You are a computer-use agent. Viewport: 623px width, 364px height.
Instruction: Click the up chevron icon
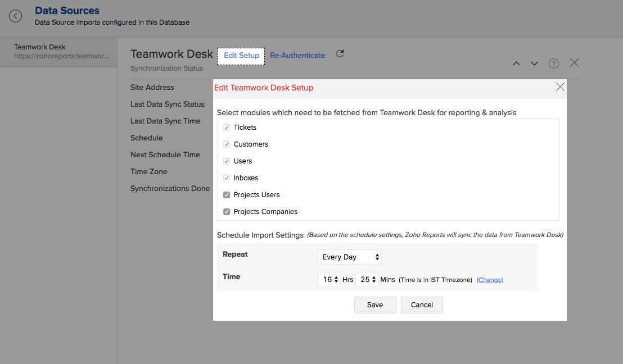coord(516,63)
